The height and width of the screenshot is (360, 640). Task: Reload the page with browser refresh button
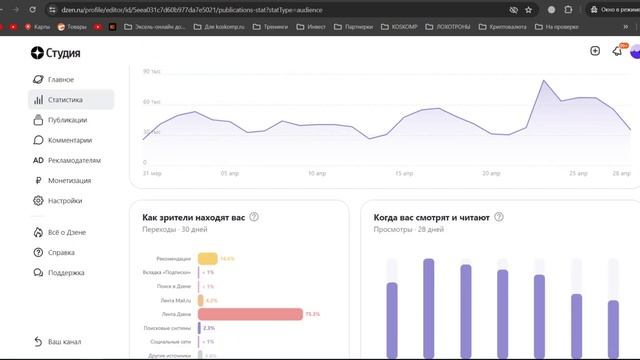point(33,9)
